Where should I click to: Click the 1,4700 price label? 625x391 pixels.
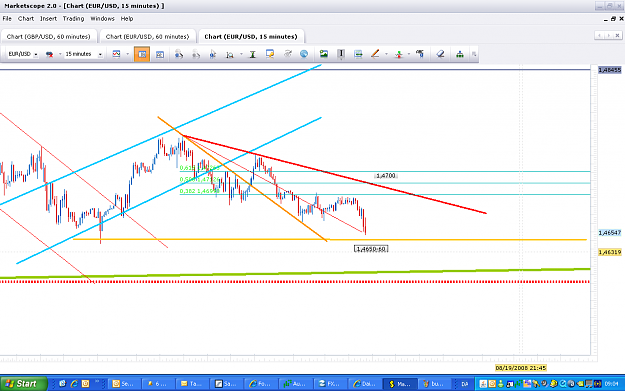click(386, 176)
